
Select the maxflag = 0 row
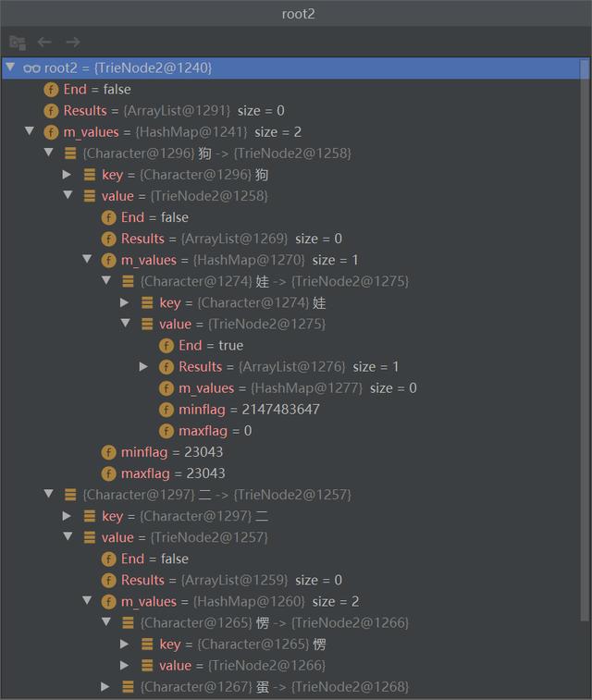[216, 431]
